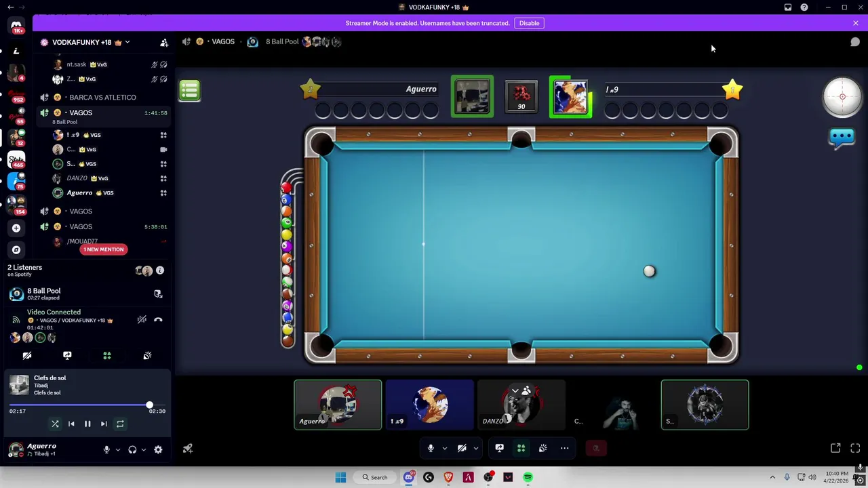Open Spotify from the taskbar
Image resolution: width=868 pixels, height=488 pixels.
click(528, 477)
